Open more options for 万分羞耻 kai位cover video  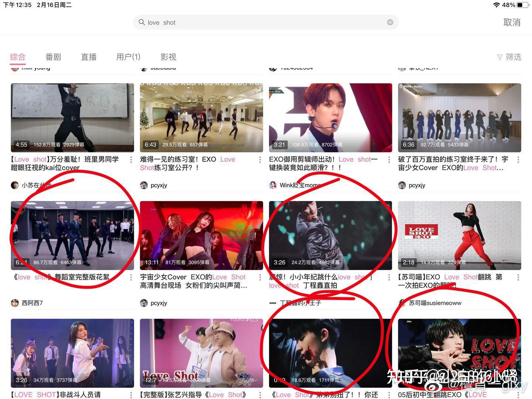131,160
